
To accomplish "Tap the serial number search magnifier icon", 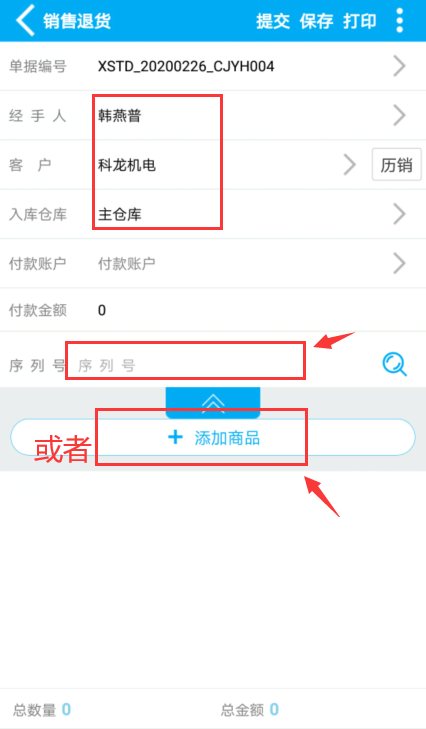I will [394, 364].
